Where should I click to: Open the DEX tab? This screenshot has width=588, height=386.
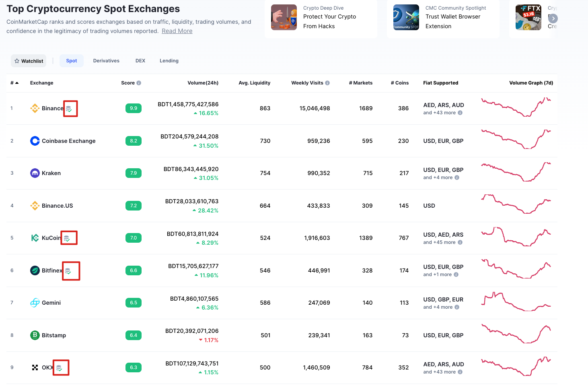[140, 61]
